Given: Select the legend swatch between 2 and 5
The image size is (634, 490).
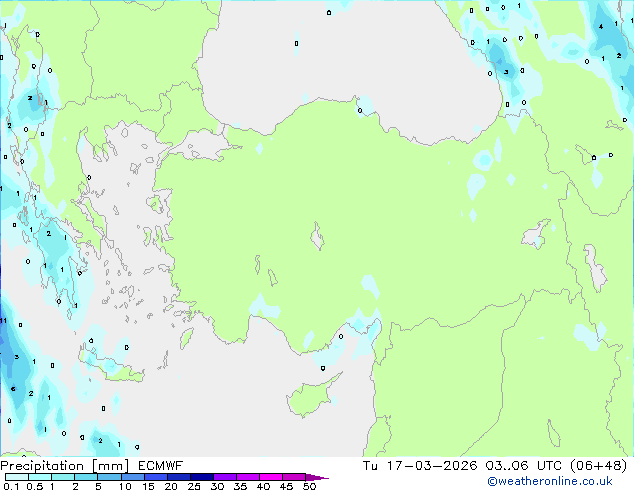Looking at the screenshot, I should pyautogui.click(x=86, y=477).
